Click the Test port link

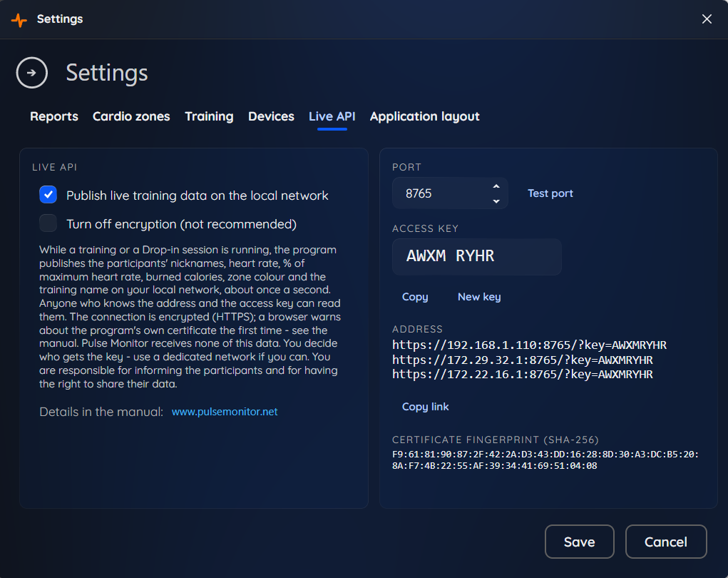550,193
